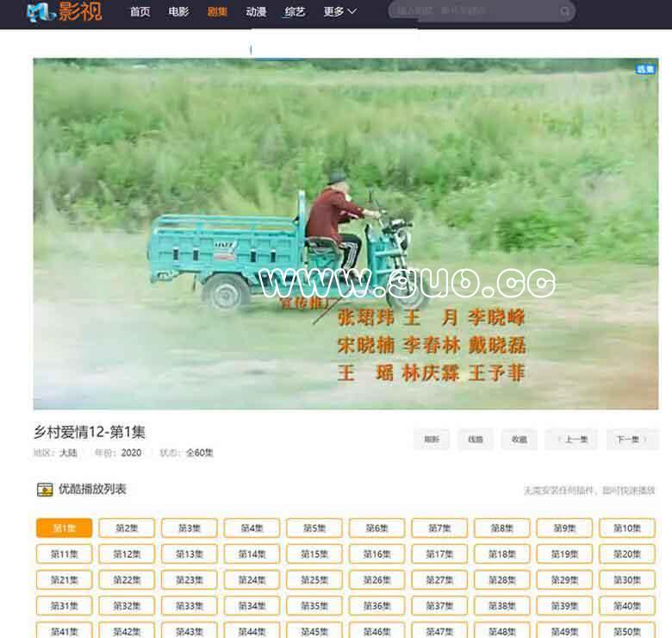Viewport: 672px width, 638px height.
Task: Click the status text 全60集
Action: (x=199, y=453)
